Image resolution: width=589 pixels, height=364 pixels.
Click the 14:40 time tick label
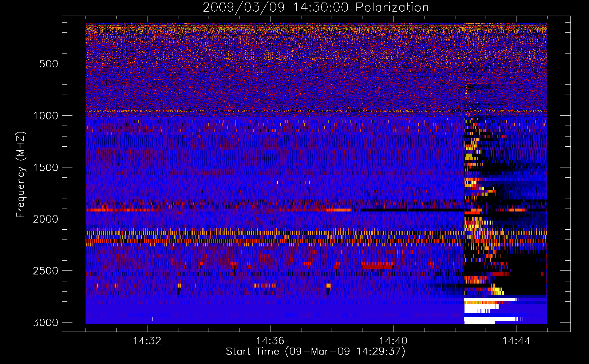(x=393, y=341)
